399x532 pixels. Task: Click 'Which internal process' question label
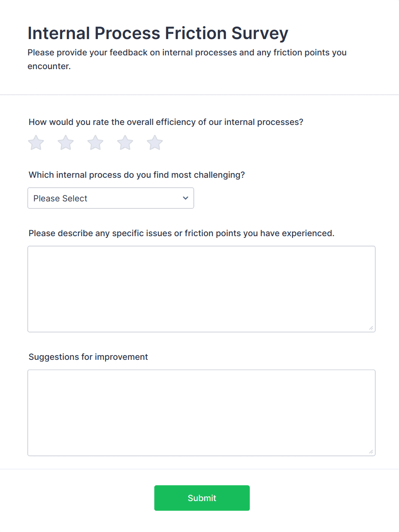[136, 175]
